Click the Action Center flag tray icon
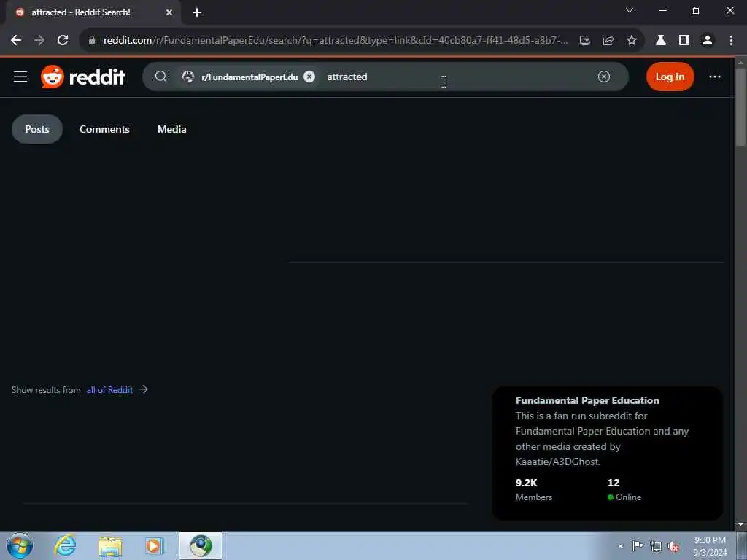 click(638, 545)
